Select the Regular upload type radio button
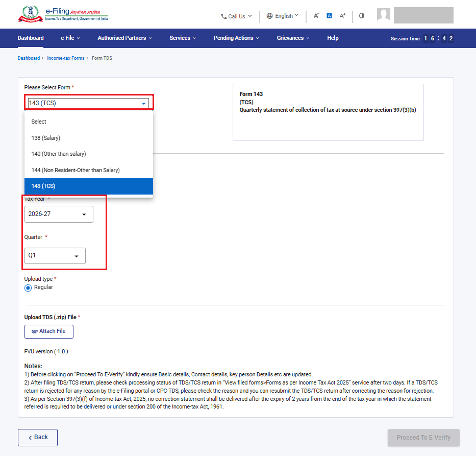476x456 pixels. point(28,287)
